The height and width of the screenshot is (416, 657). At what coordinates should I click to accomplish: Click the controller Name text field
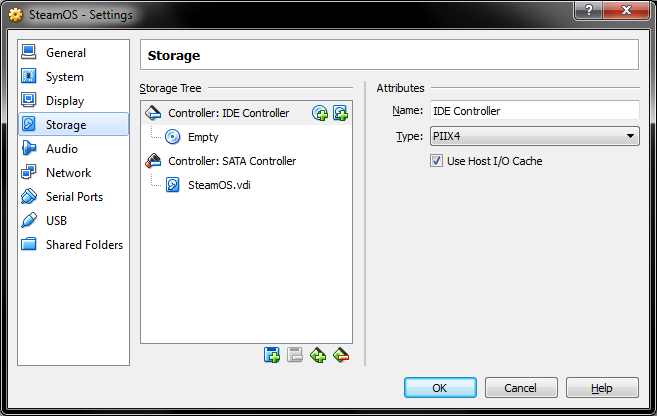[534, 111]
